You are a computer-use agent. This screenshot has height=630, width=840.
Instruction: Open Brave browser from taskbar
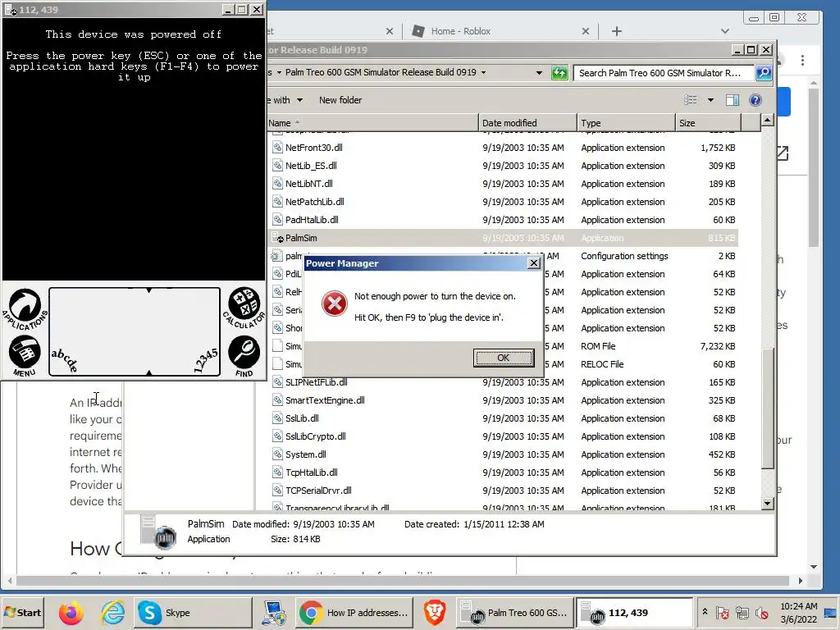(x=435, y=612)
